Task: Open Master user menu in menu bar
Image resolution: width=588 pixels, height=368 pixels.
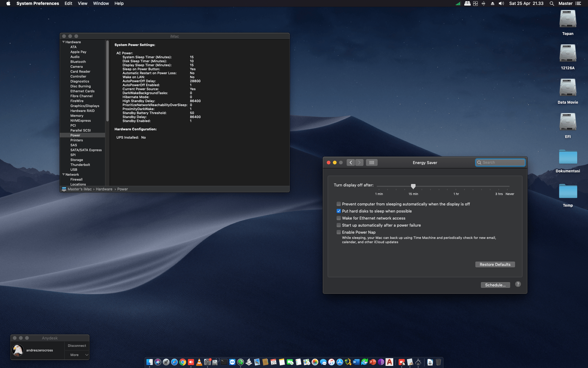Action: (x=565, y=3)
